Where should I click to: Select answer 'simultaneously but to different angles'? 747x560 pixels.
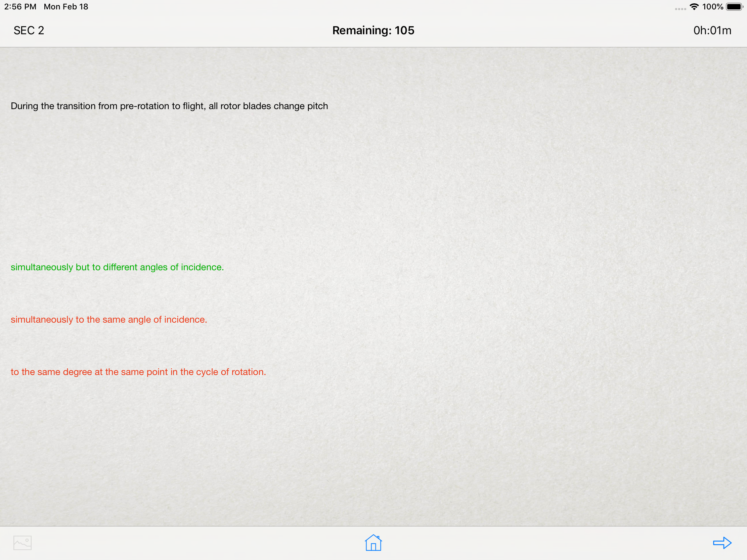pos(117,267)
